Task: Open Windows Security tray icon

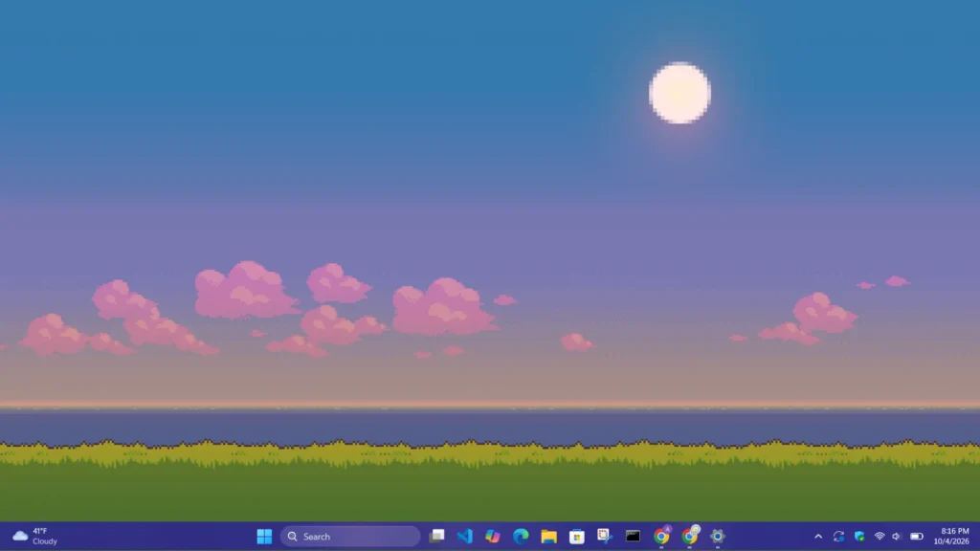Action: pyautogui.click(x=859, y=536)
